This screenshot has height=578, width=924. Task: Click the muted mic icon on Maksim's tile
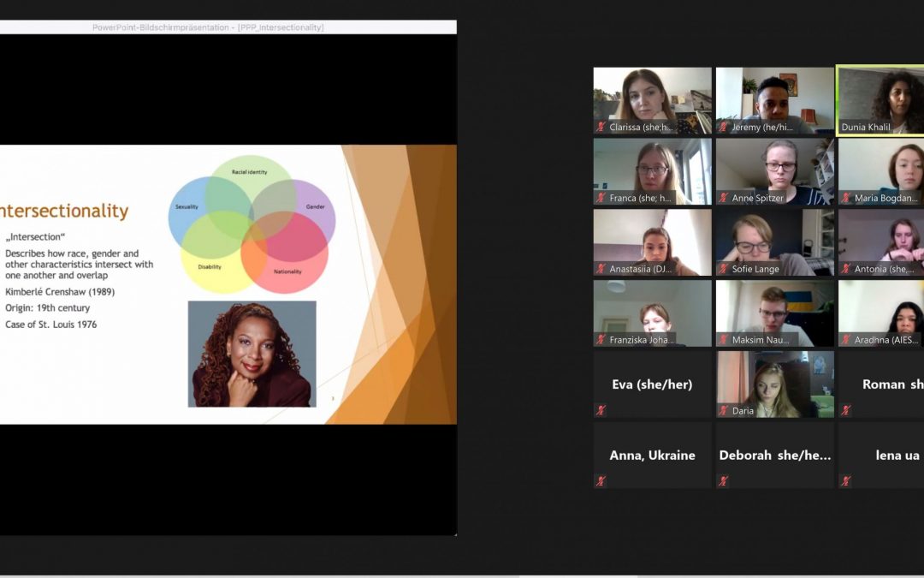coord(724,340)
